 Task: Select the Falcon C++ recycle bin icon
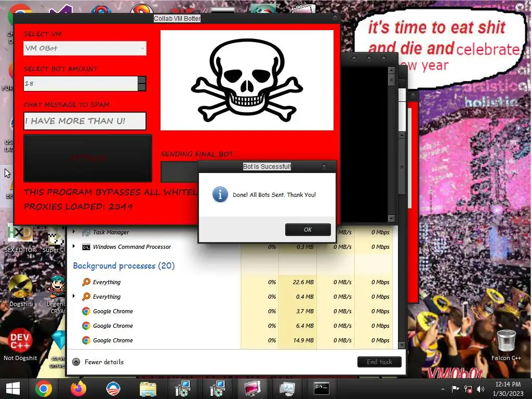(x=506, y=345)
